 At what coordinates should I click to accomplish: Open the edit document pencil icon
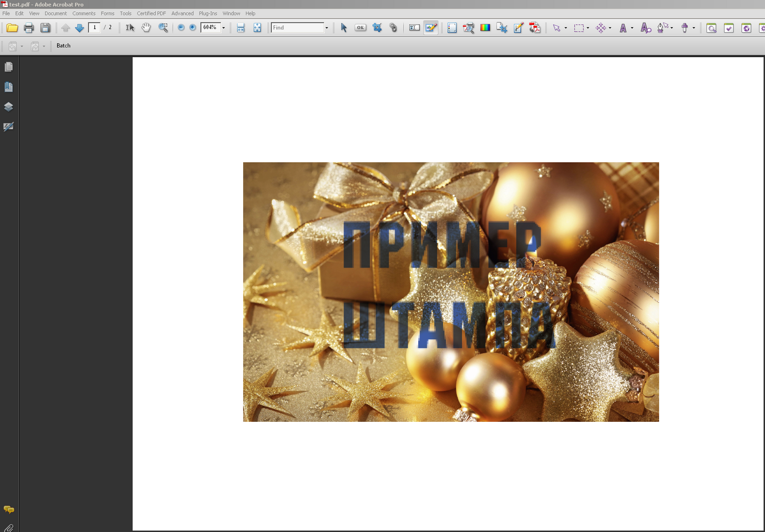tap(518, 28)
